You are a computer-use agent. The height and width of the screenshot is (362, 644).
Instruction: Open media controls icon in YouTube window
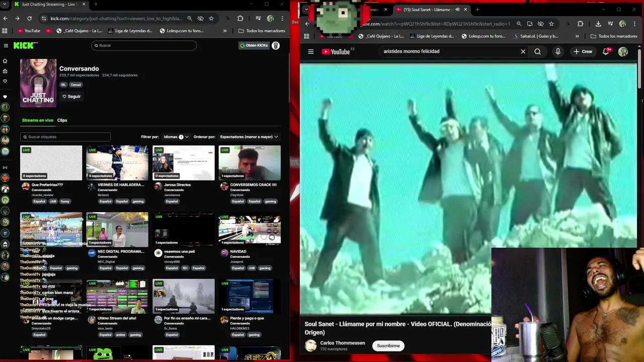coord(609,24)
